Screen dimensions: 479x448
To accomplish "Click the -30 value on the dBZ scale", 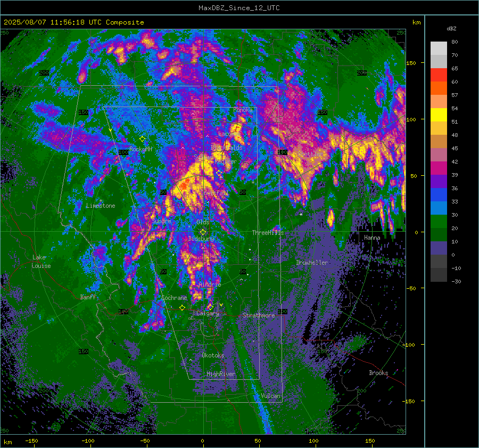I will (x=456, y=281).
